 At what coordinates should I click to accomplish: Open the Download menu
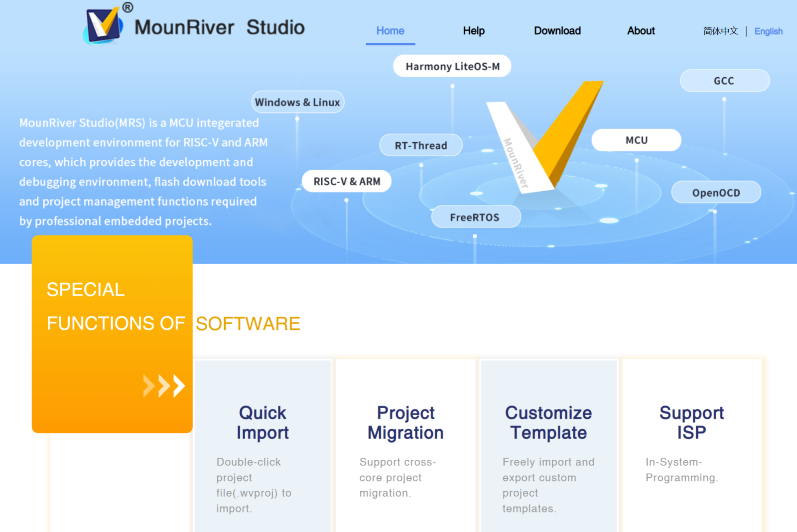click(557, 31)
